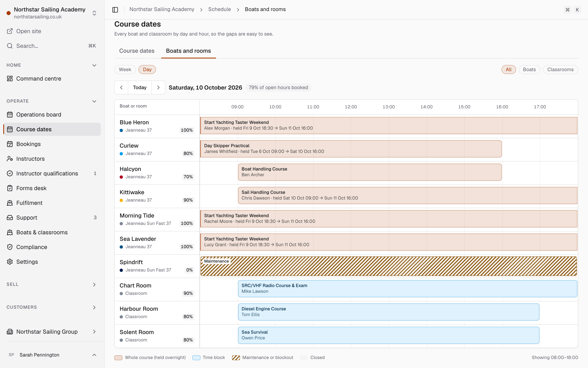Click the Boats & classrooms ship icon

10,232
